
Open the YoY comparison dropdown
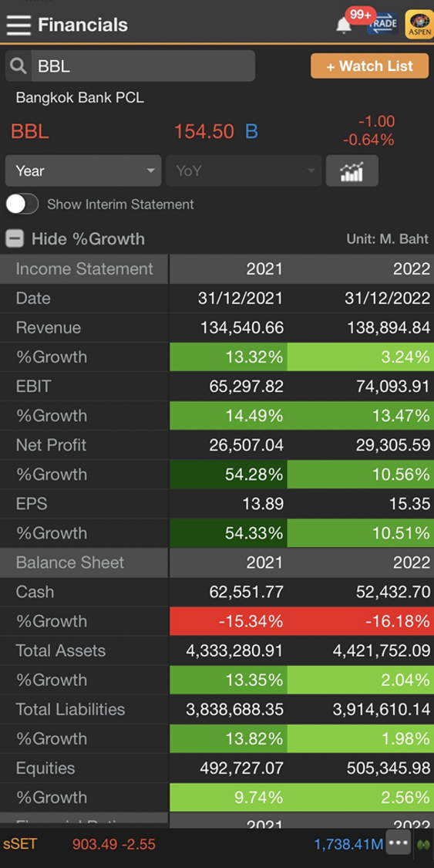244,171
